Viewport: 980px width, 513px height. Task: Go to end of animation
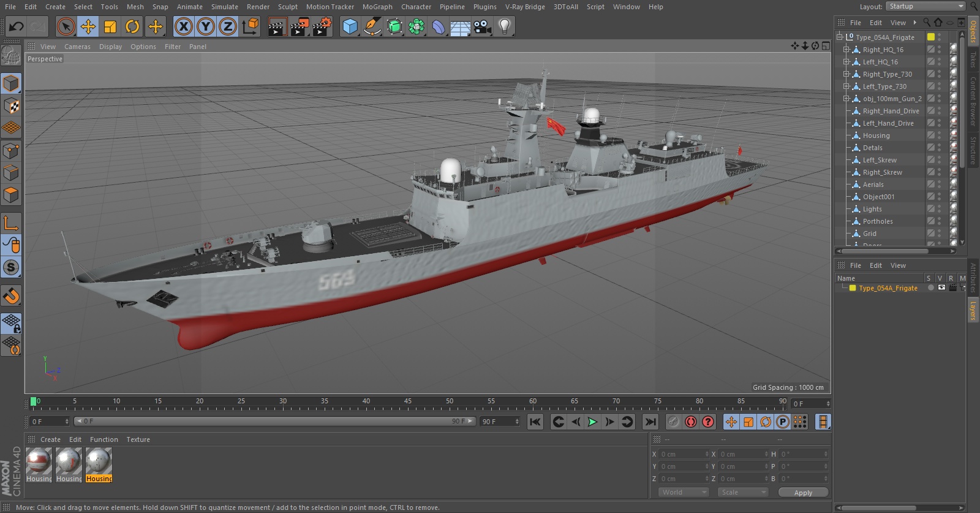tap(650, 422)
